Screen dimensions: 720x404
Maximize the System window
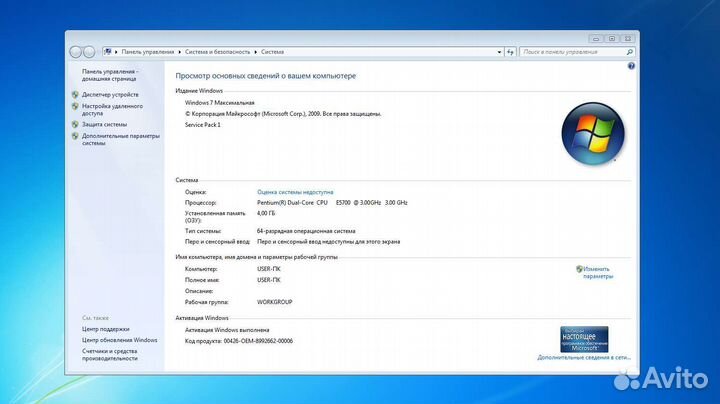tap(612, 39)
